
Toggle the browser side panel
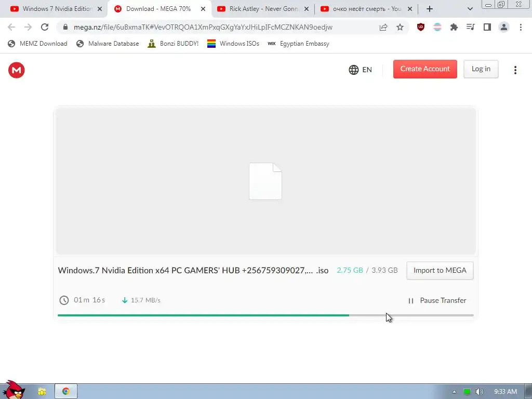(487, 27)
